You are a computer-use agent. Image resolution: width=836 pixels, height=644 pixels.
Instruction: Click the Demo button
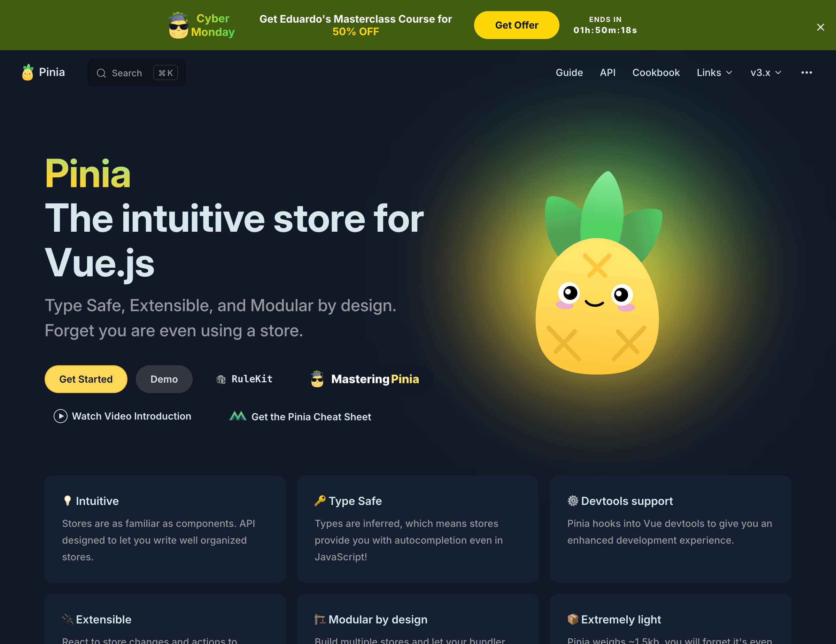[x=164, y=379]
